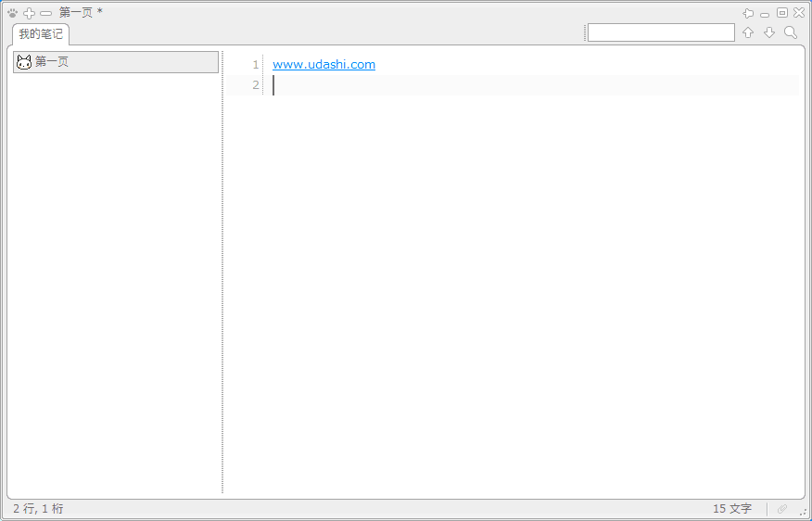The image size is (812, 521).
Task: Click inside the search text field
Action: (661, 32)
